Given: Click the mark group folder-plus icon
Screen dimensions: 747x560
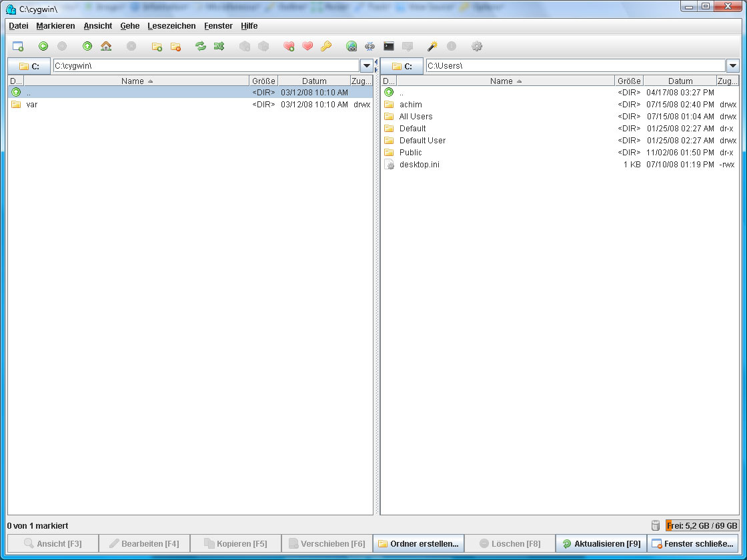Looking at the screenshot, I should (x=157, y=46).
